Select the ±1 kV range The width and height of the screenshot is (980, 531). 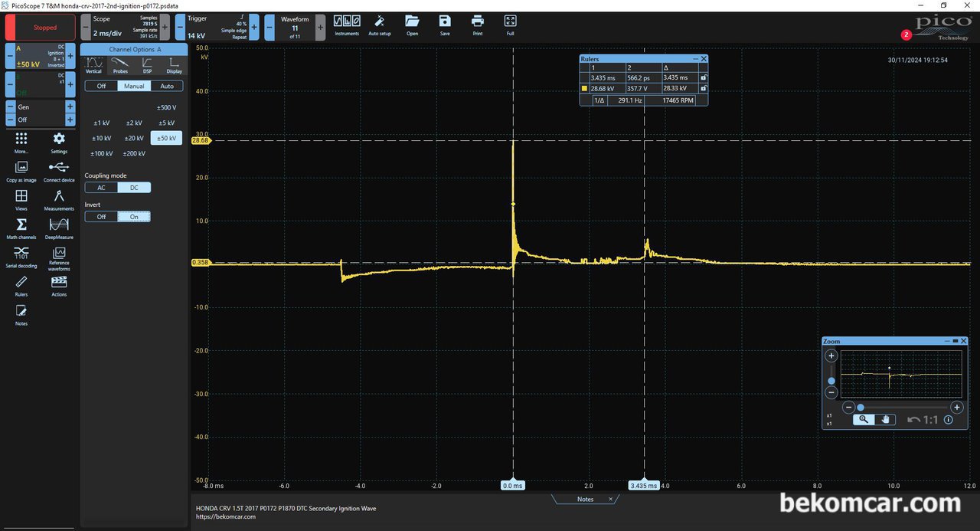pyautogui.click(x=101, y=123)
